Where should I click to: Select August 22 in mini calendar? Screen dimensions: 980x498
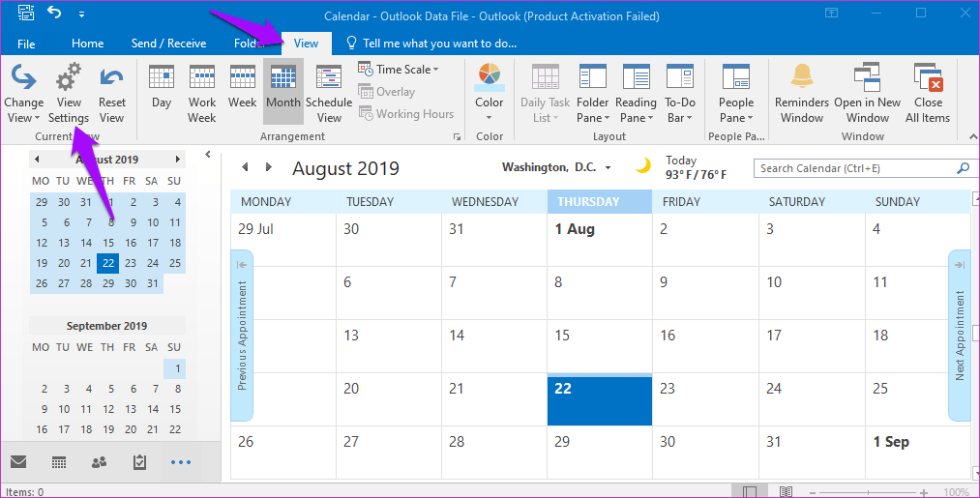click(x=108, y=263)
